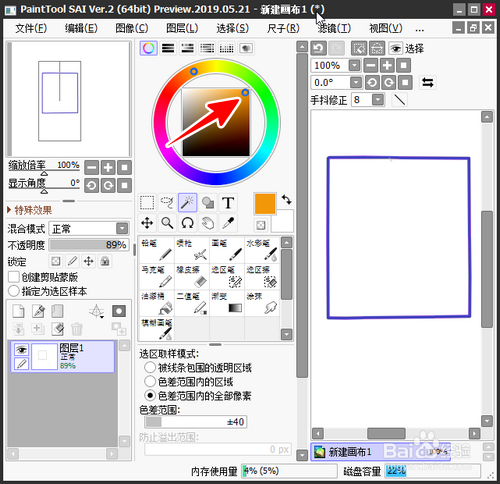
Task: Choose the hand pan tool
Action: click(208, 223)
